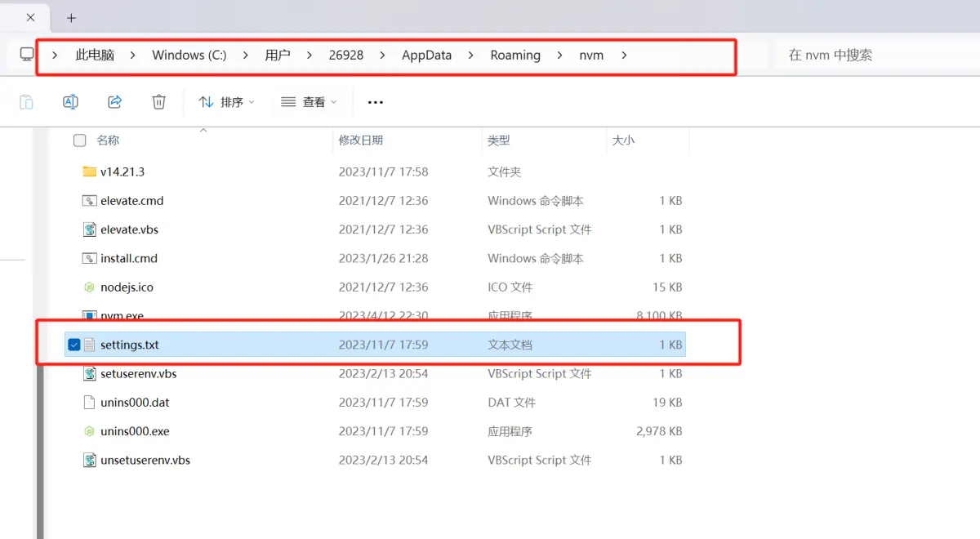
Task: Sort by 名称 column header
Action: (x=108, y=140)
